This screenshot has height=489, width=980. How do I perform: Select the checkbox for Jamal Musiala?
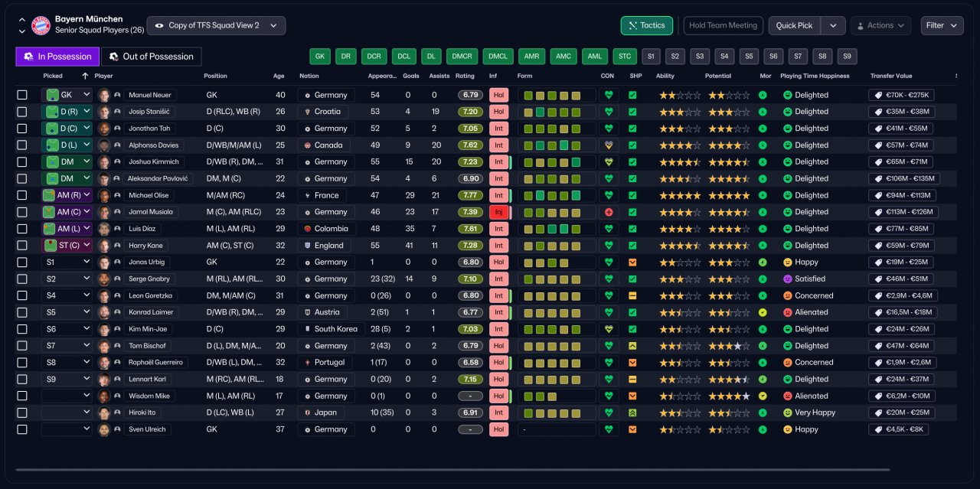coord(22,212)
